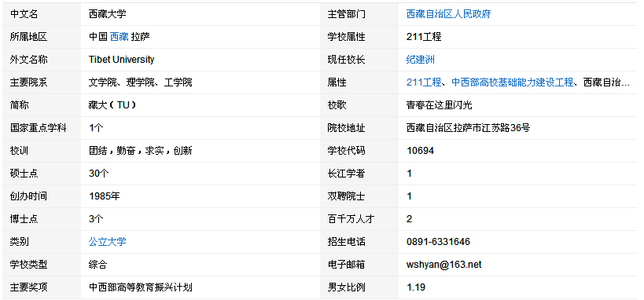Click the 创办时间 value 1985年
Screen dimensions: 644x300
(105, 196)
